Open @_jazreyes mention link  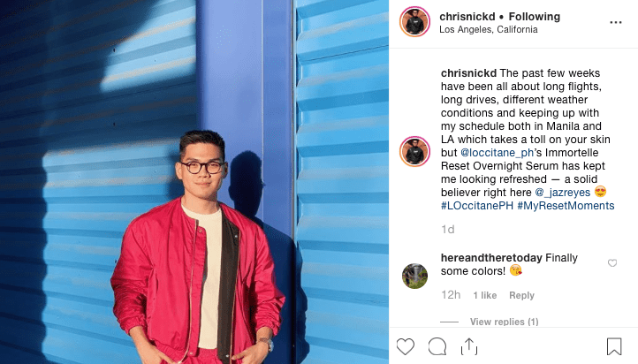tap(563, 193)
